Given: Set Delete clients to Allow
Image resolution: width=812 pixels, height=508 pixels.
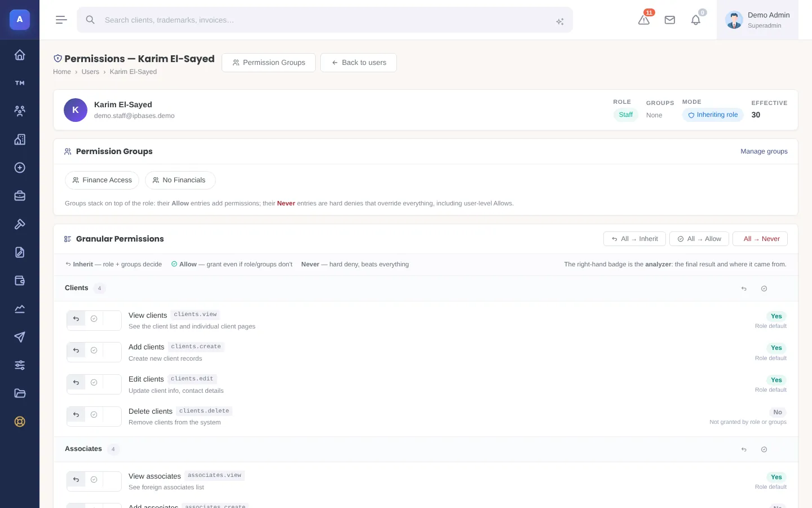Looking at the screenshot, I should tap(94, 415).
